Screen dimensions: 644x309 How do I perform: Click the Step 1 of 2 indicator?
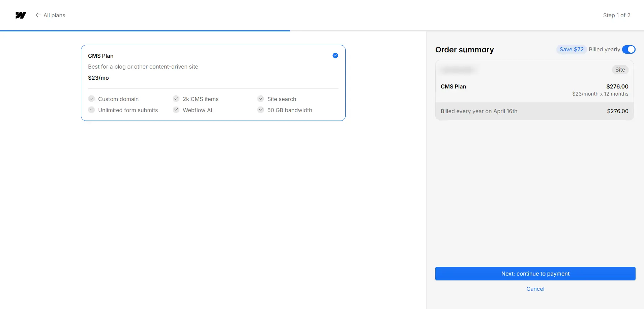617,15
